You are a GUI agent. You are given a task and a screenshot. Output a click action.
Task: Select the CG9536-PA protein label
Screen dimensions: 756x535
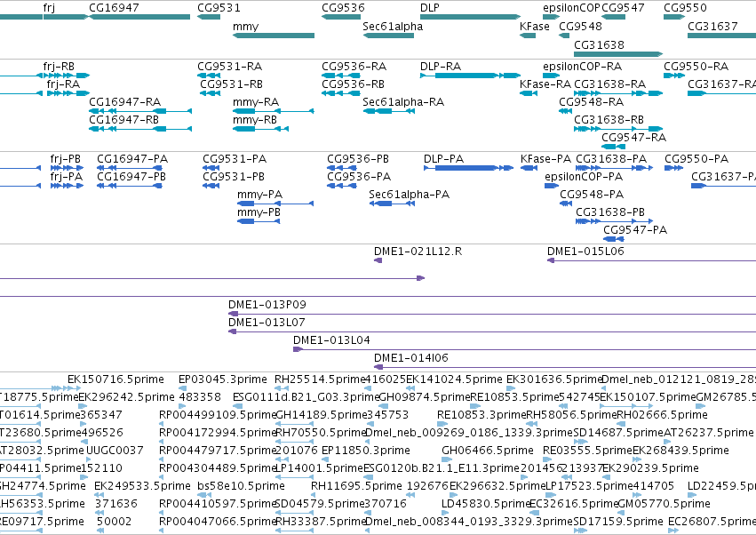point(359,177)
